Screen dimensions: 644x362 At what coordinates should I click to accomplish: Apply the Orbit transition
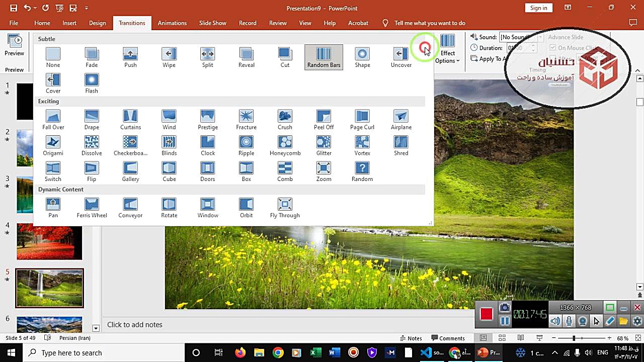click(247, 208)
